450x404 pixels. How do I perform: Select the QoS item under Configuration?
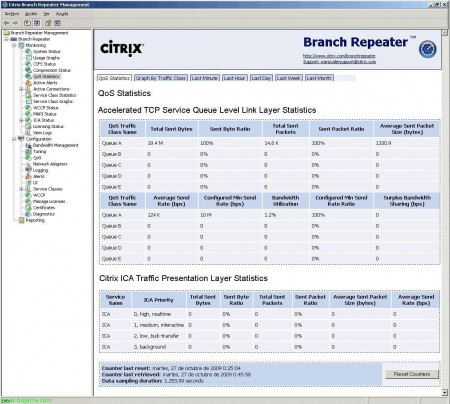(x=37, y=158)
